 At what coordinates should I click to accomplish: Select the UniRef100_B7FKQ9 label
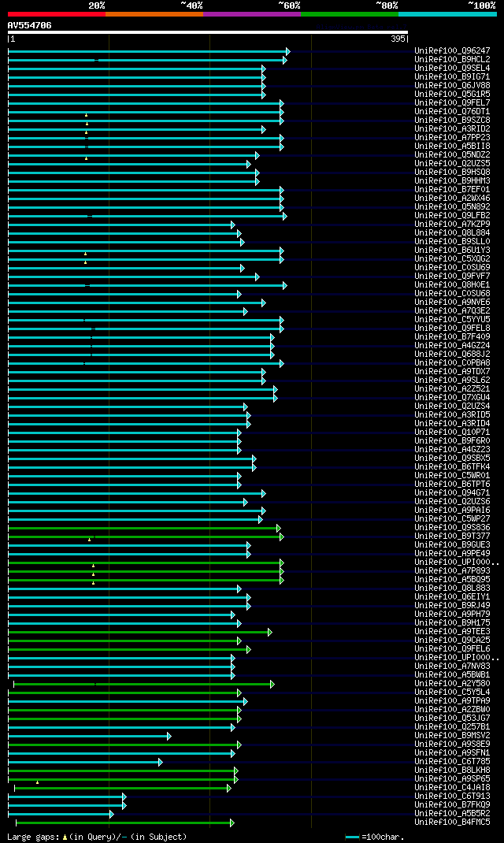[452, 805]
